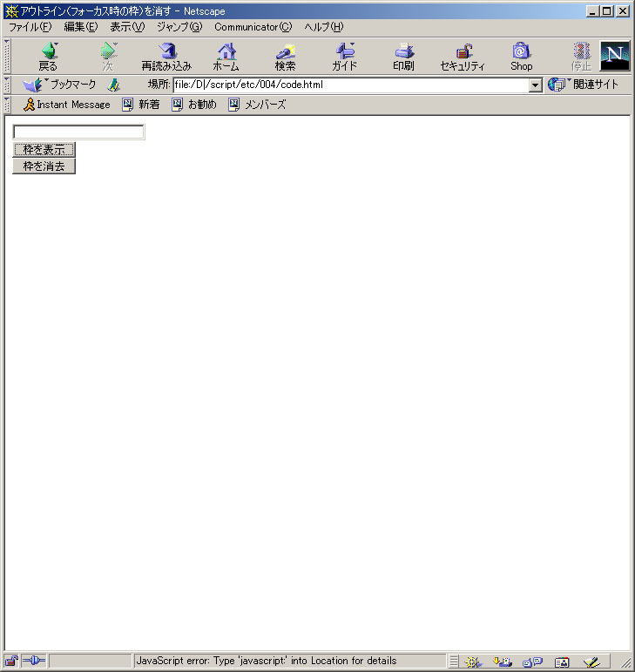Open the 編集(E) menu
The height and width of the screenshot is (672, 635).
[80, 27]
